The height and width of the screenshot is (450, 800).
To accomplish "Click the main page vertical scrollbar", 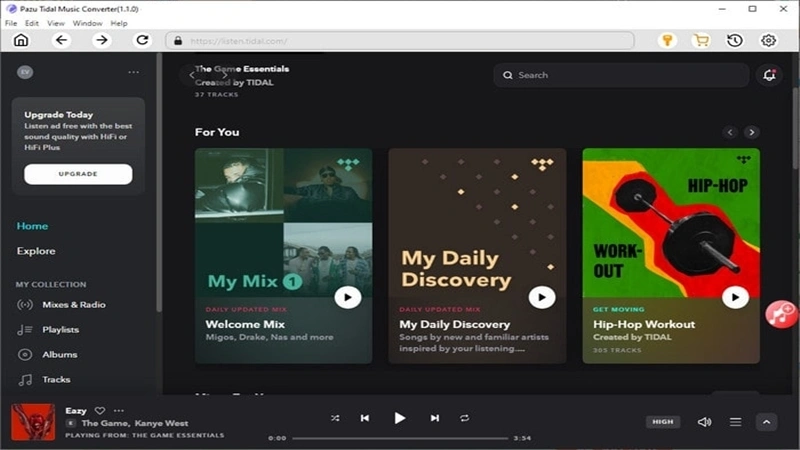I will pyautogui.click(x=795, y=128).
